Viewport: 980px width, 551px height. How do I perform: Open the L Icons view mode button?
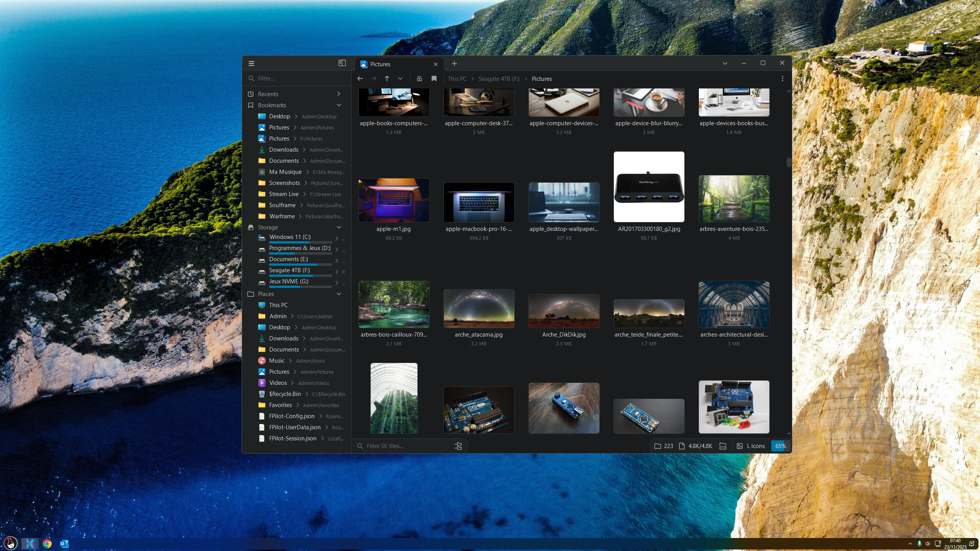pyautogui.click(x=751, y=446)
